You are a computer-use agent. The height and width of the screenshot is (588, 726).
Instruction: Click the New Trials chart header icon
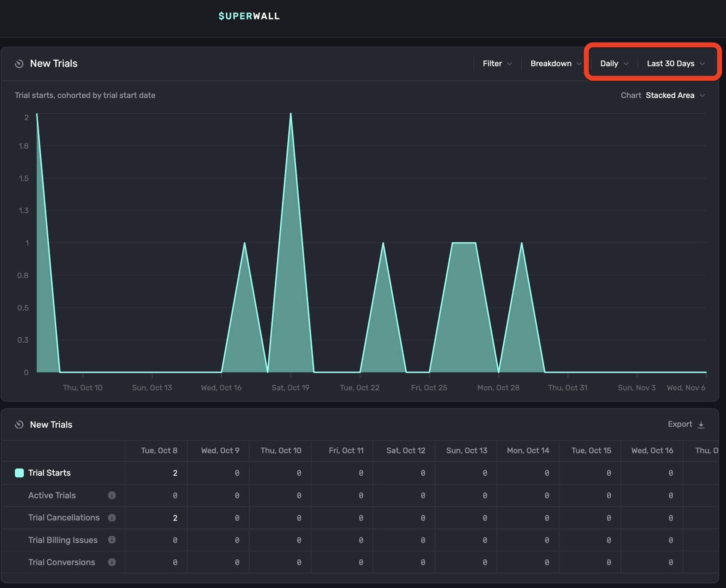[x=19, y=64]
